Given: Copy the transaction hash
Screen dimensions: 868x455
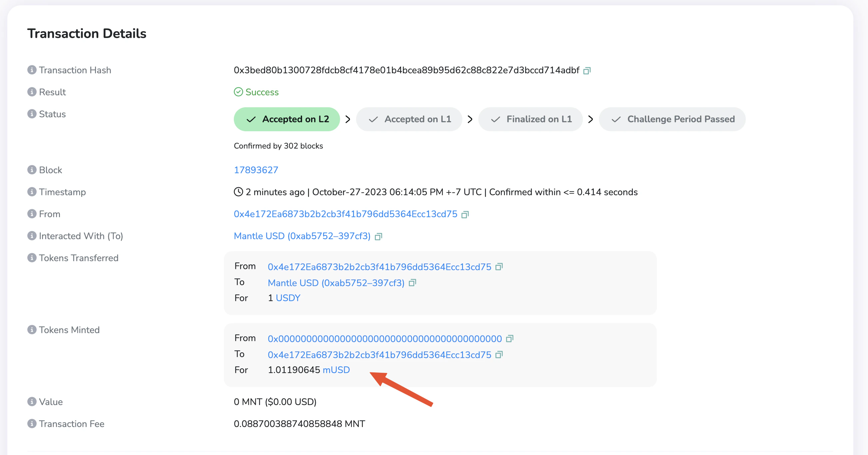Looking at the screenshot, I should click(x=587, y=70).
